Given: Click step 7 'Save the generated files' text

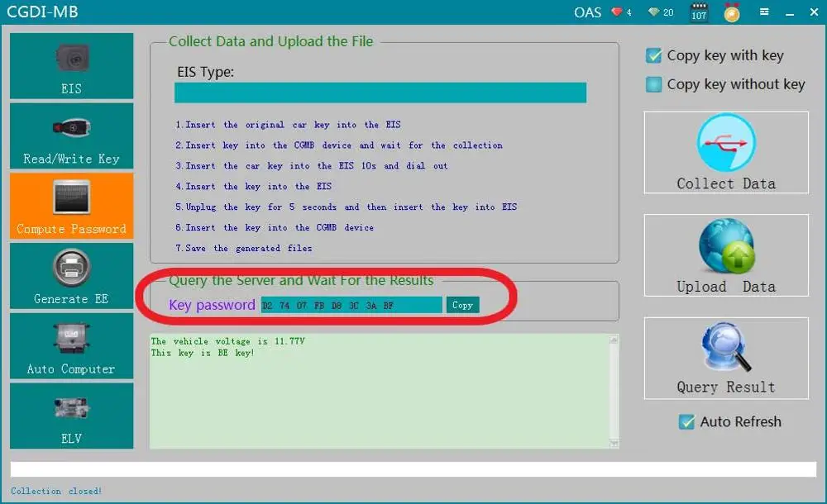Looking at the screenshot, I should click(244, 249).
